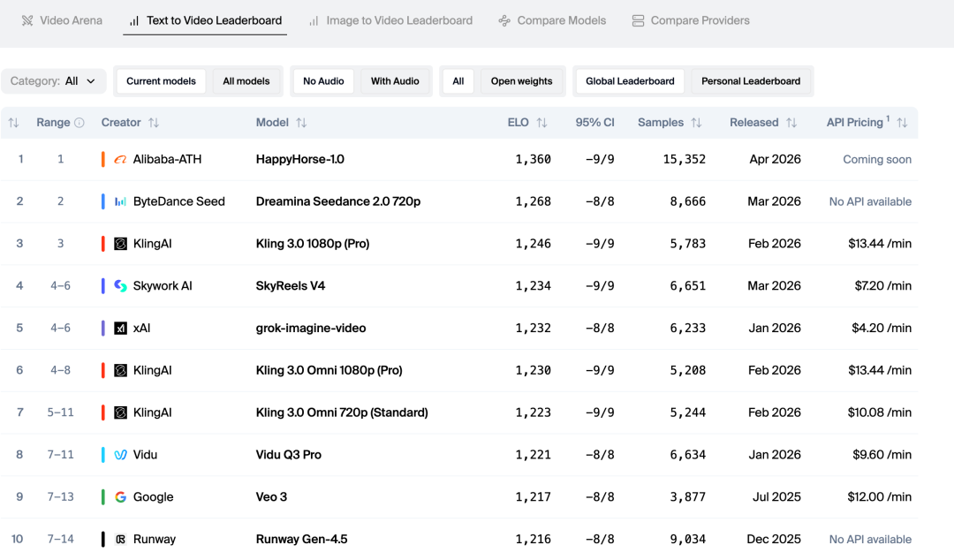This screenshot has width=954, height=560.
Task: Switch to Compare Models tab
Action: pos(552,20)
